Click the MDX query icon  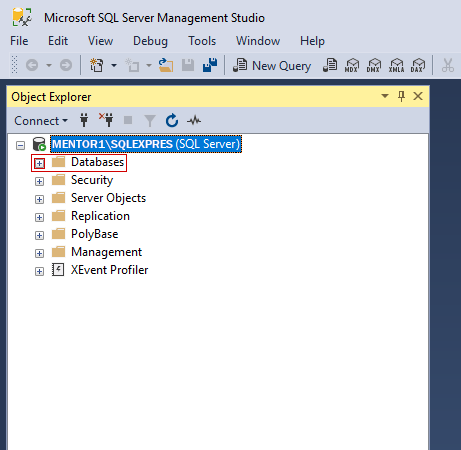(x=352, y=65)
